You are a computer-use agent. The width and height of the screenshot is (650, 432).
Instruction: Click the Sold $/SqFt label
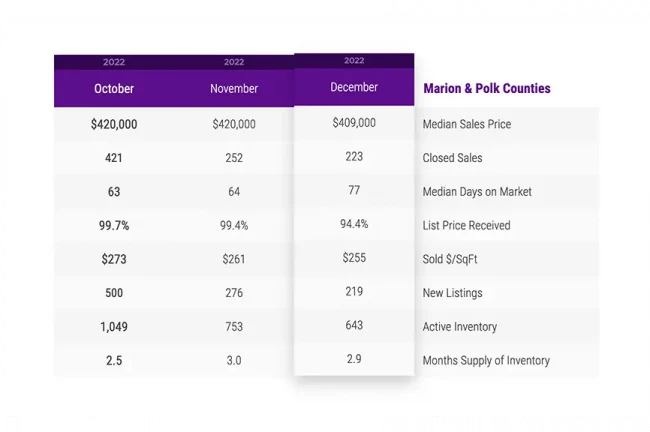(450, 260)
